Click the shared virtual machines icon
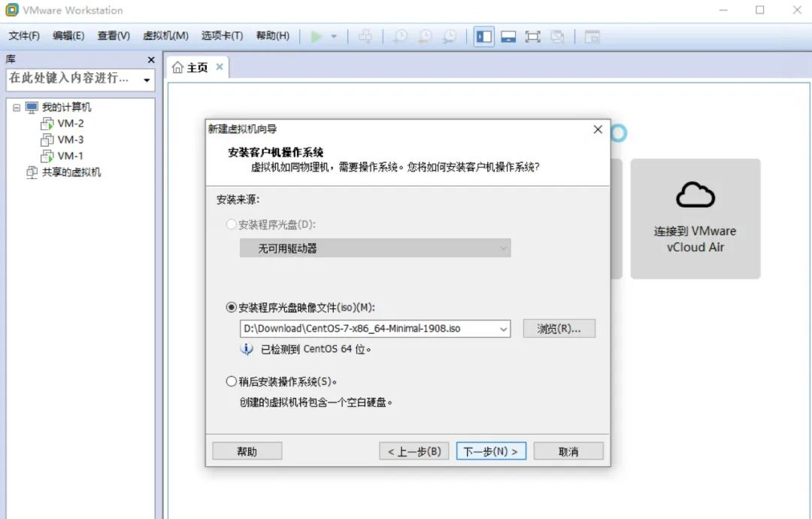 (32, 172)
